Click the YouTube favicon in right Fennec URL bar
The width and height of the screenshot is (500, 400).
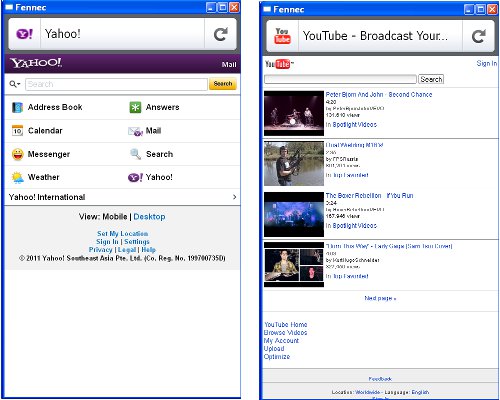[282, 36]
